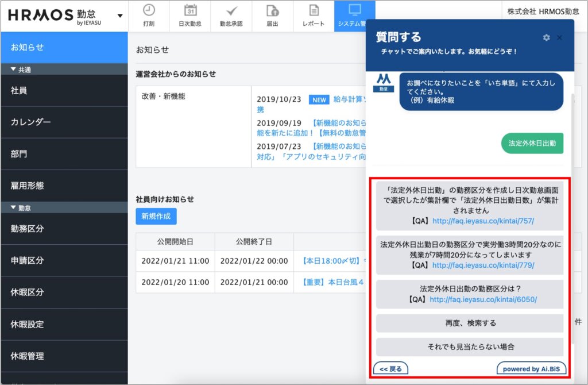
Task: Open 勤務区分 in the sidebar
Action: (x=27, y=229)
